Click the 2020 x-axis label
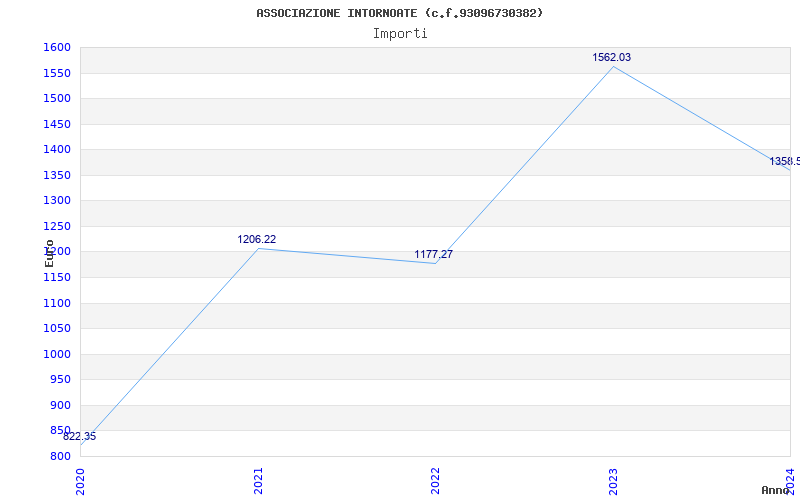800x500 pixels. 80,481
